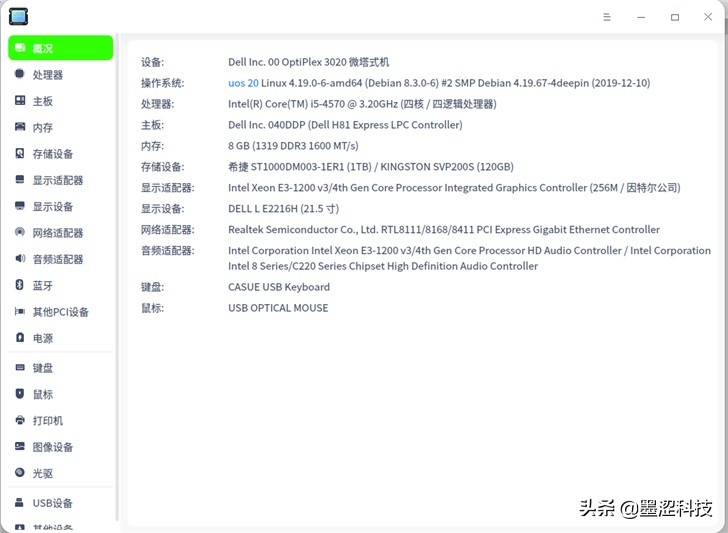Image resolution: width=728 pixels, height=533 pixels.
Task: Click the audio adapter (音频适配器) speaker icon
Action: [20, 258]
